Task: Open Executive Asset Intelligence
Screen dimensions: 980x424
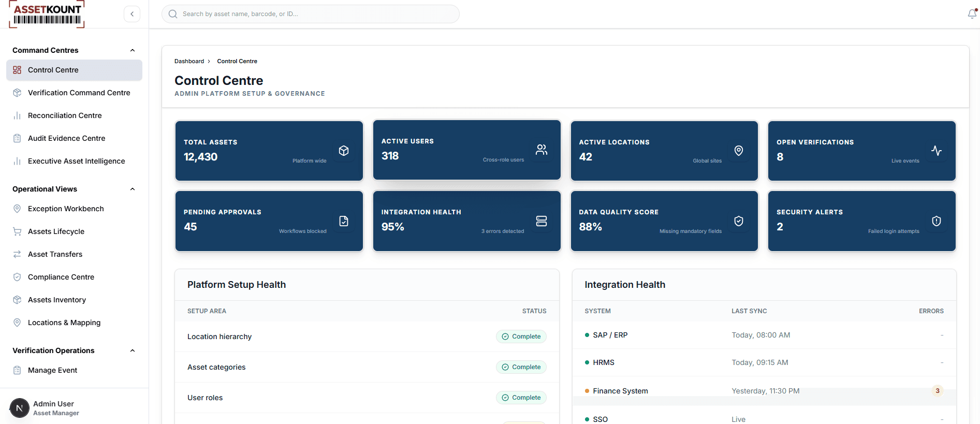Action: click(x=74, y=161)
